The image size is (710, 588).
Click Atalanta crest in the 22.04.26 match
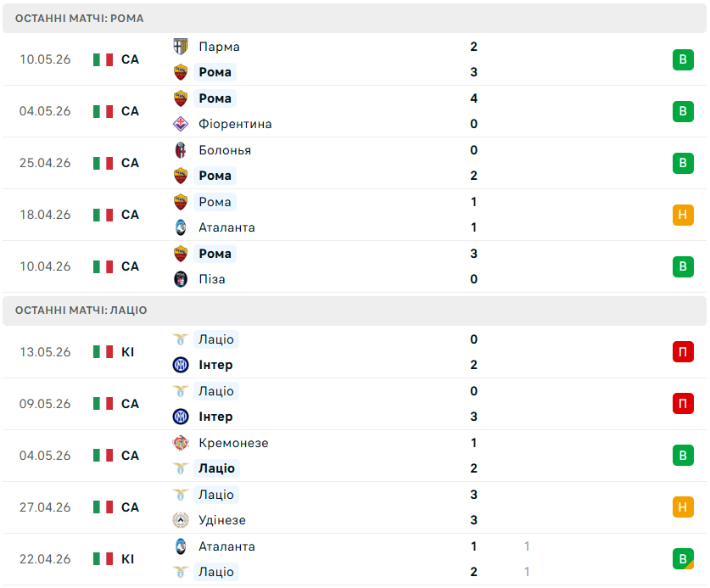click(x=181, y=546)
